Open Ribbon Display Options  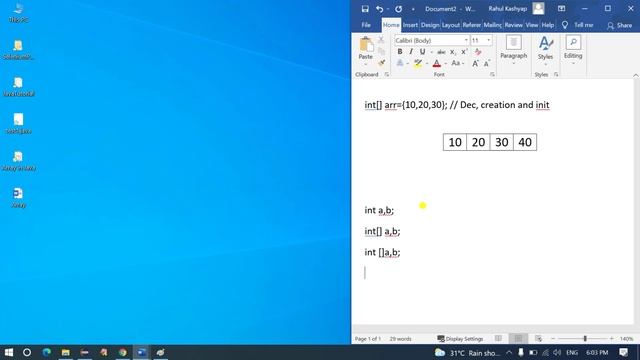[562, 9]
